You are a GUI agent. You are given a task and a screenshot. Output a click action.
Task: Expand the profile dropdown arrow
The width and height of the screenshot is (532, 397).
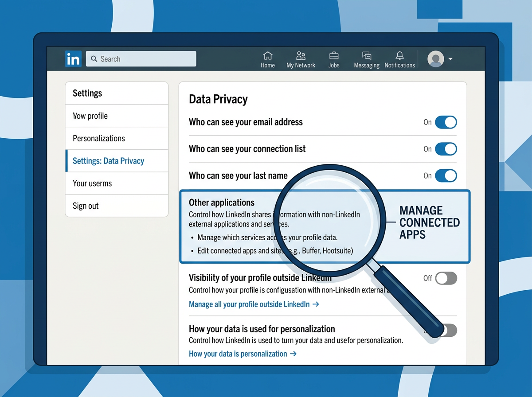450,59
